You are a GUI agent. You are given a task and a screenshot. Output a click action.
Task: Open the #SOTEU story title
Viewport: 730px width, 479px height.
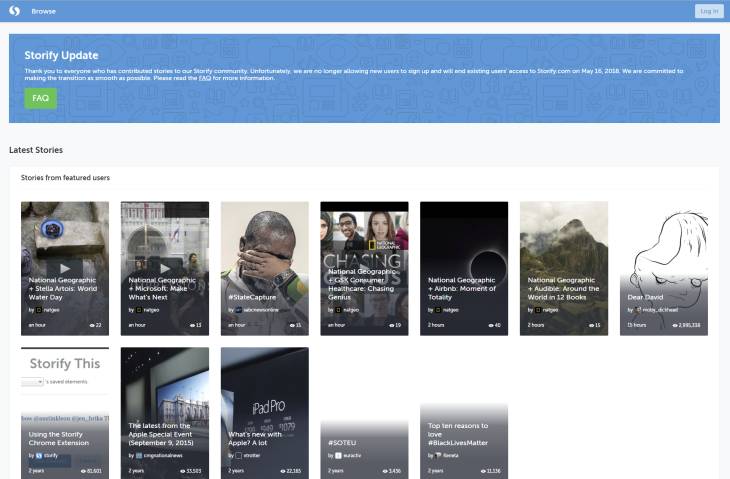click(x=342, y=443)
